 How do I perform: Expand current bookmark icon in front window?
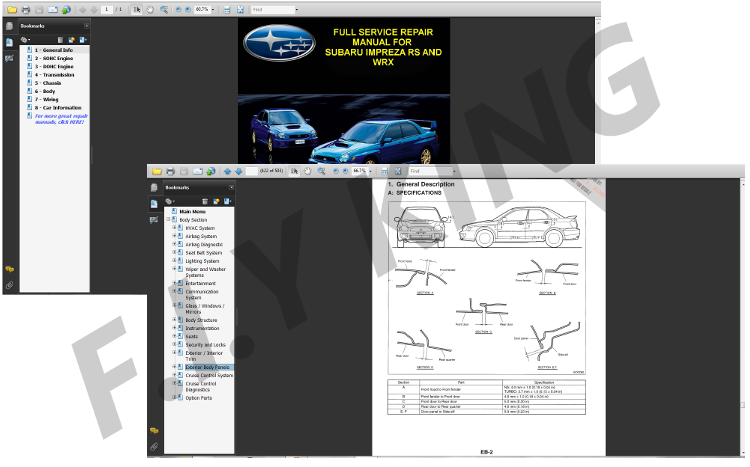[228, 201]
